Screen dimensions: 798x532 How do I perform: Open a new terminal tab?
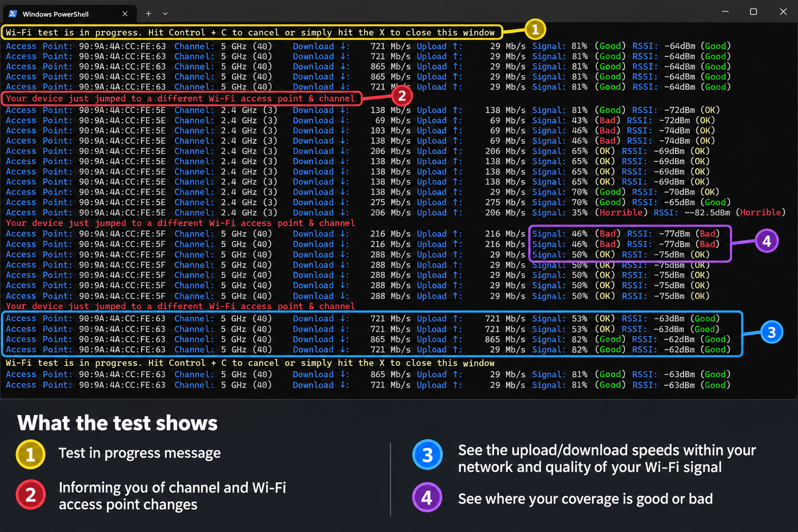(x=149, y=14)
